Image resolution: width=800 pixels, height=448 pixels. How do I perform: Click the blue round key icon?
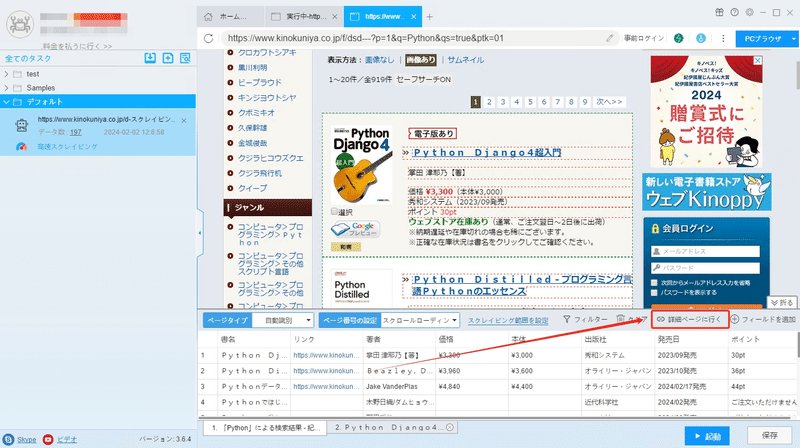coord(701,38)
